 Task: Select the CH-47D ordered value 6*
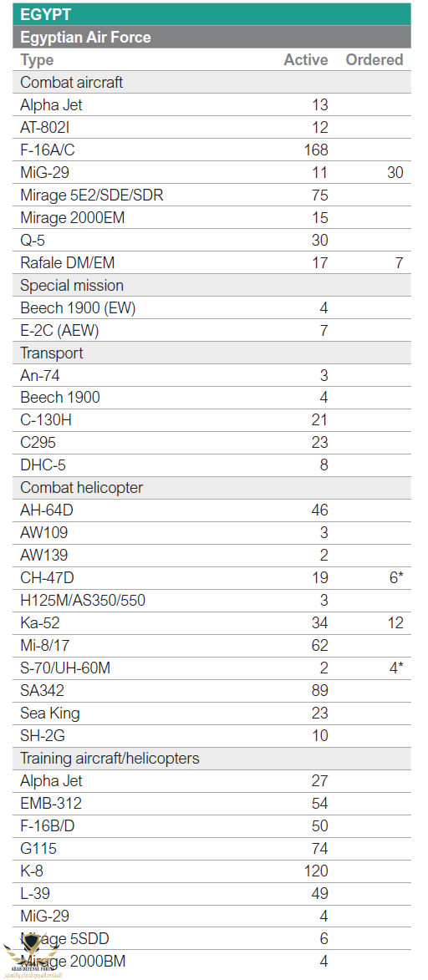(x=396, y=578)
